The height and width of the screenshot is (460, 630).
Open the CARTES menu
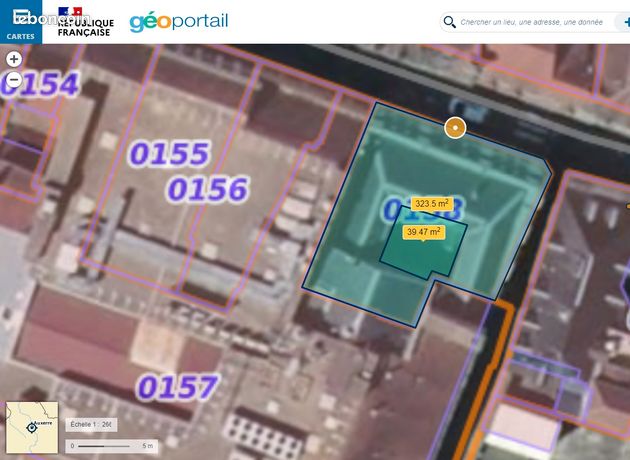click(20, 22)
